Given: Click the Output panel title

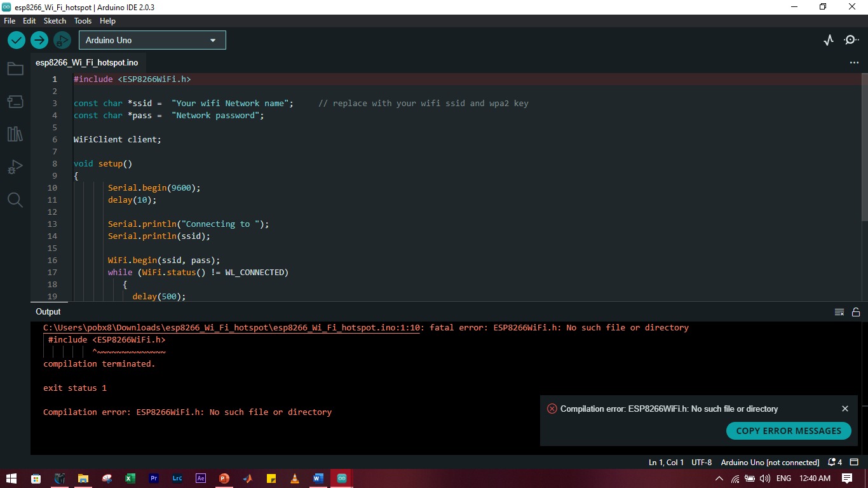Looking at the screenshot, I should (x=48, y=312).
